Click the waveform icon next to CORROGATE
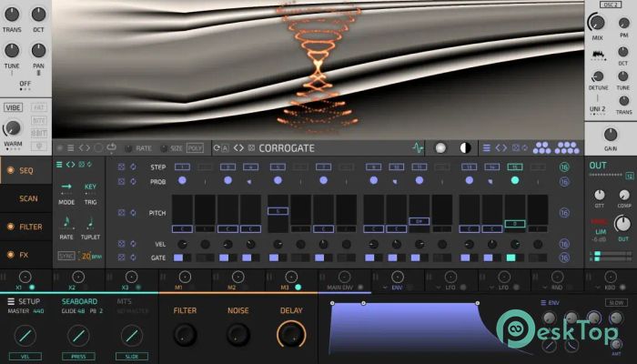The width and height of the screenshot is (637, 364). [x=419, y=147]
